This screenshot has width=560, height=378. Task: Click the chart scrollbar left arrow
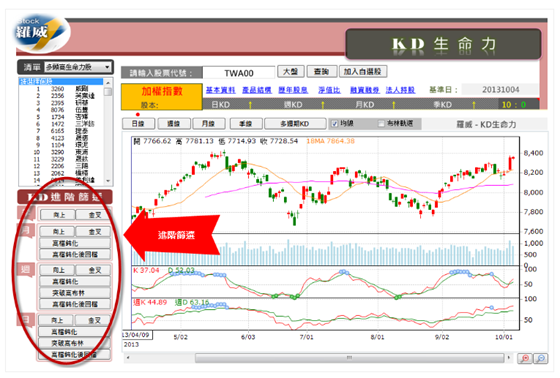[x=128, y=358]
